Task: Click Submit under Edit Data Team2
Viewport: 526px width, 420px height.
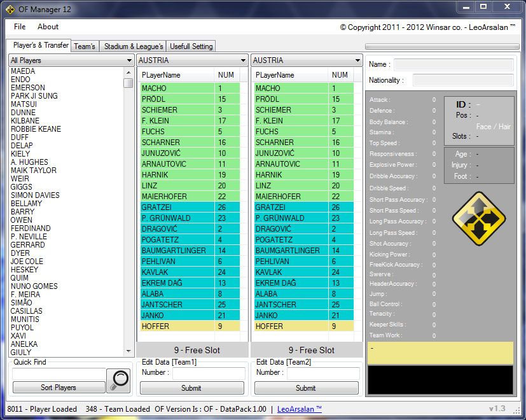Action: point(306,388)
